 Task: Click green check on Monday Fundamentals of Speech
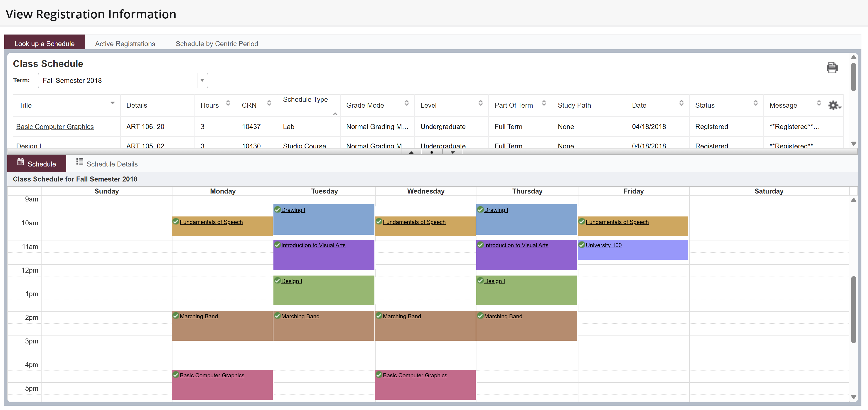click(x=176, y=221)
